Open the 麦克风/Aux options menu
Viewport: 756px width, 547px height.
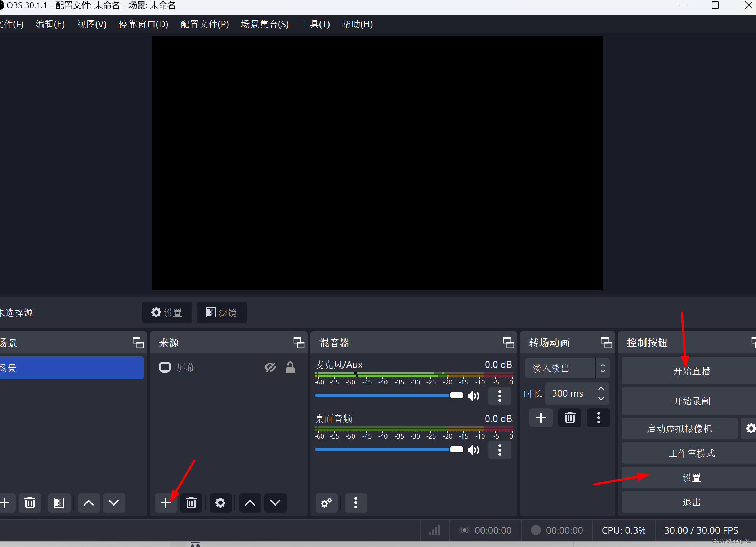pos(500,396)
